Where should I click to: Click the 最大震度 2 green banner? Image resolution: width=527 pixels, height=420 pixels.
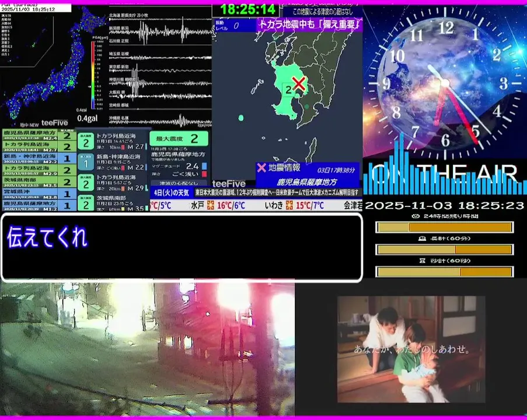point(179,138)
